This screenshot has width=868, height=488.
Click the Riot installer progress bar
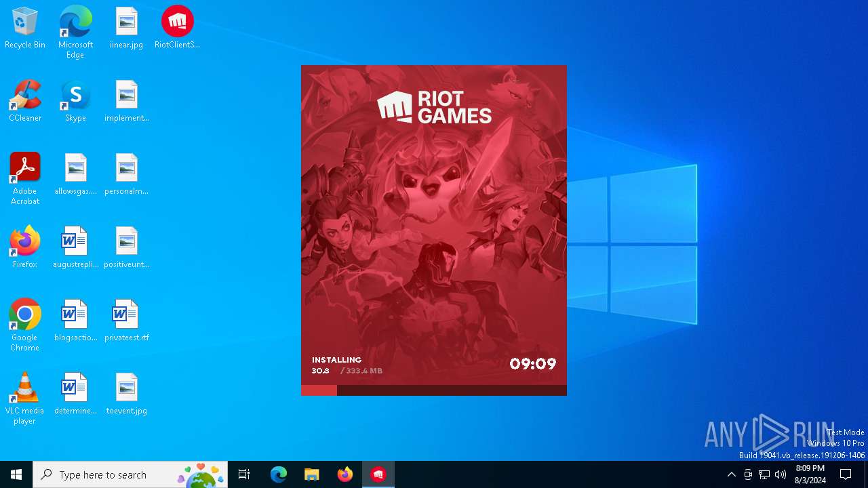434,390
